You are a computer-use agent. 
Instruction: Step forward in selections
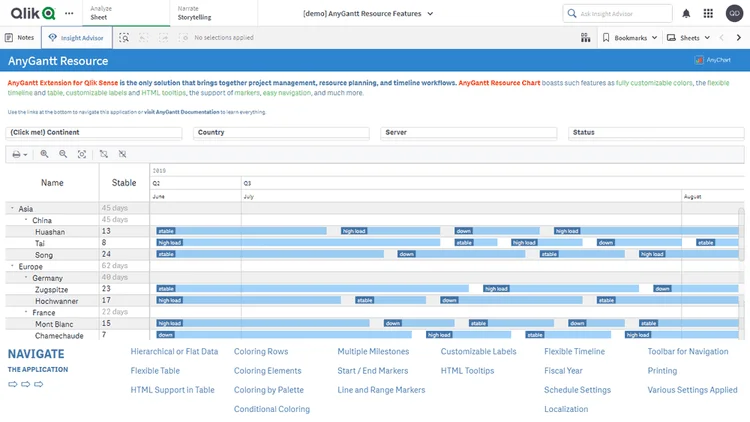point(164,37)
